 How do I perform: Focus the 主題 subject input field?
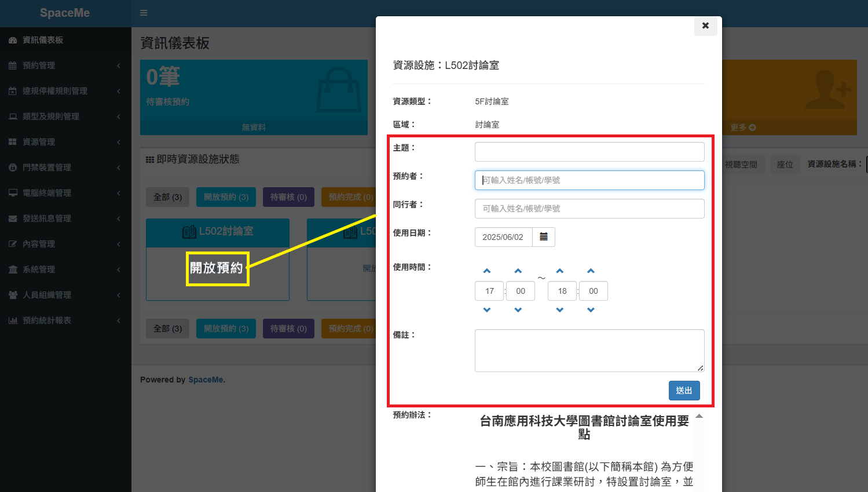[589, 152]
